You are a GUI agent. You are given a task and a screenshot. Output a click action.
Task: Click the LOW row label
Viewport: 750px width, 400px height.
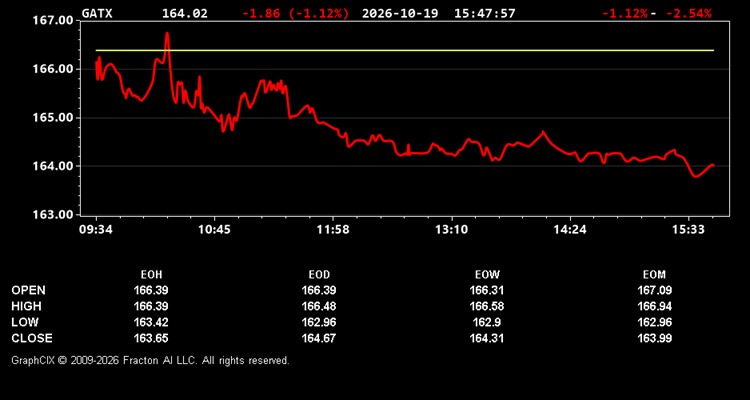pyautogui.click(x=25, y=322)
